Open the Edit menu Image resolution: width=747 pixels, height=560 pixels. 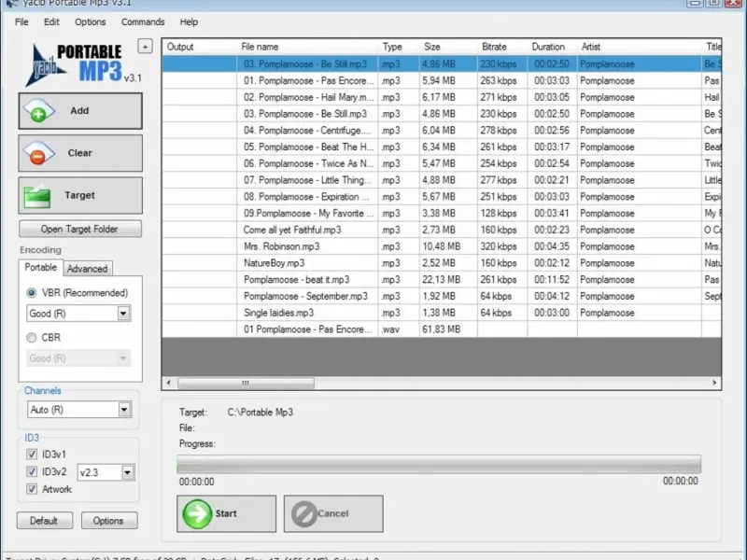(x=51, y=21)
